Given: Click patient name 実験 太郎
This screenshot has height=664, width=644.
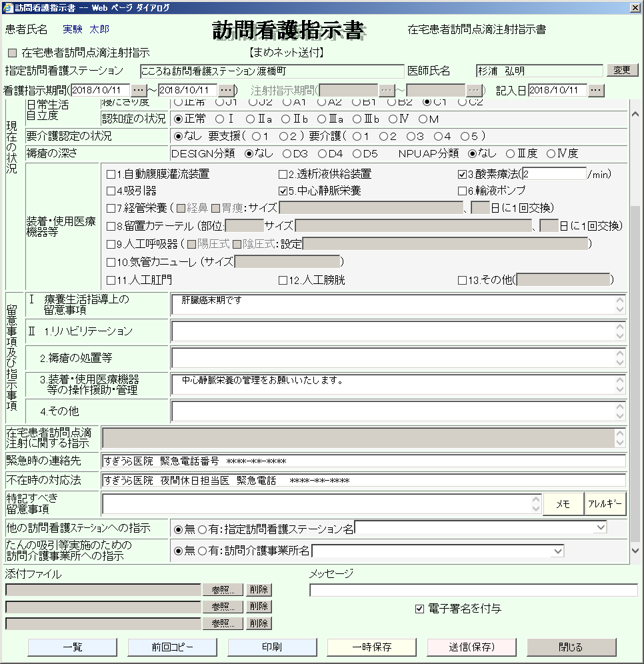Looking at the screenshot, I should (86, 29).
